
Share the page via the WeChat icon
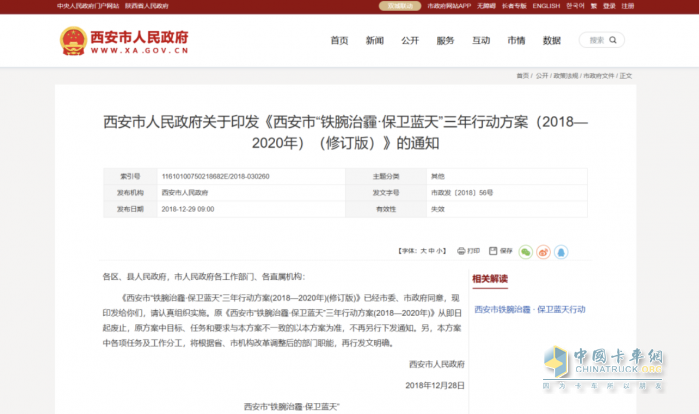pos(526,251)
